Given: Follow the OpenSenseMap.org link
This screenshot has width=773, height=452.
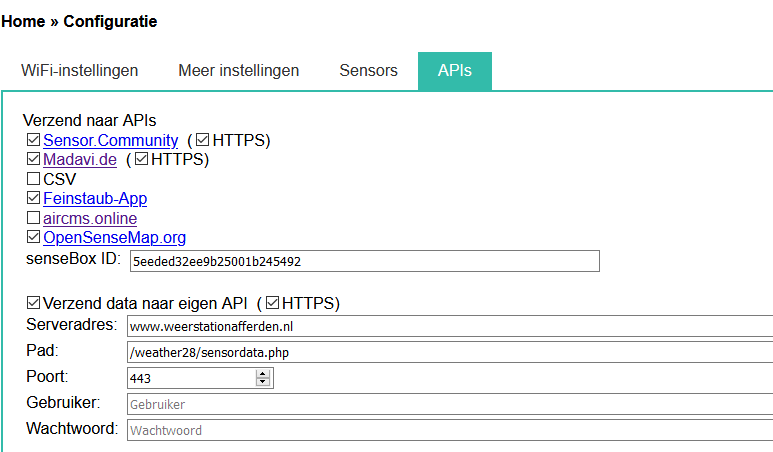Looking at the screenshot, I should [114, 238].
